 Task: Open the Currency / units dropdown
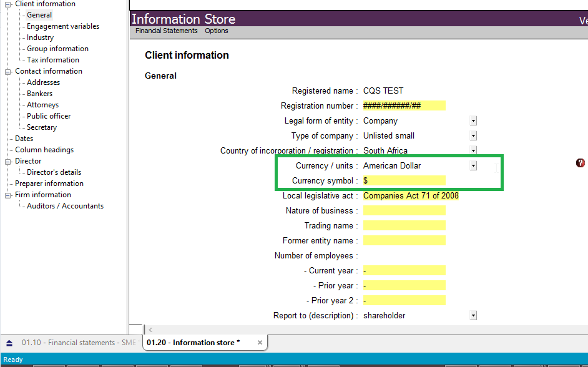pyautogui.click(x=473, y=166)
